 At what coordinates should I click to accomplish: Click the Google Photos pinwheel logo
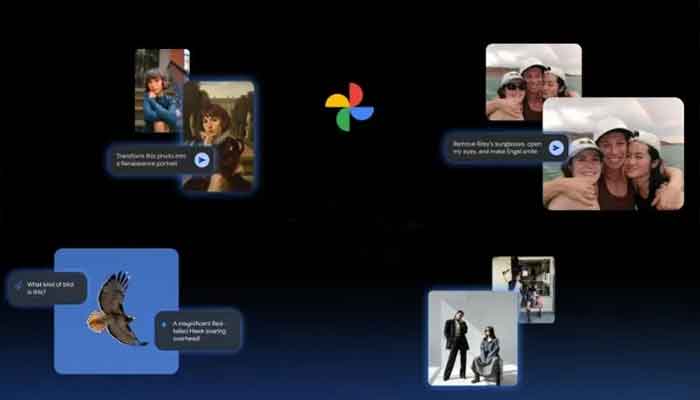tap(349, 107)
